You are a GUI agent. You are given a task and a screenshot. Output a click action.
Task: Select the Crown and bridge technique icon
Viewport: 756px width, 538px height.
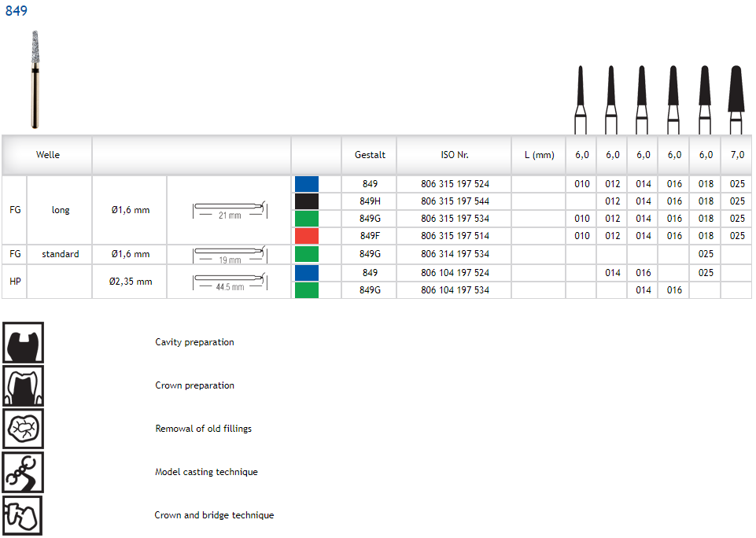tap(23, 515)
